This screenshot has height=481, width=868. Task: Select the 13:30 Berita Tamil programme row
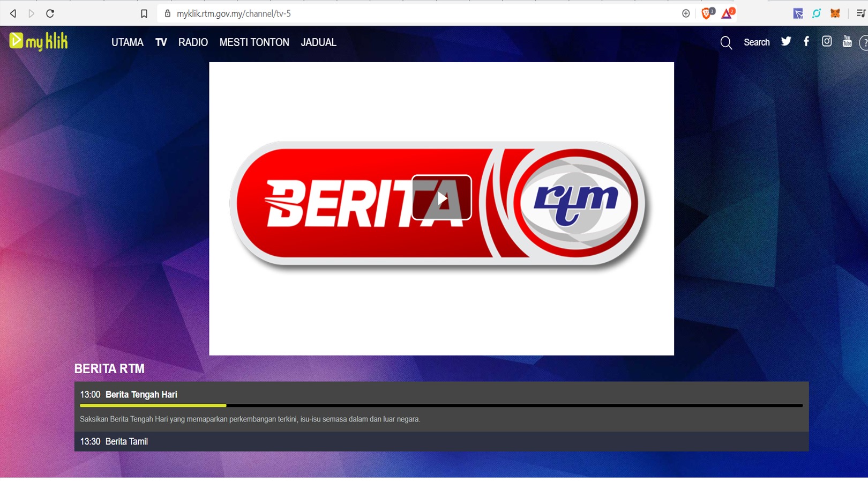pos(442,441)
